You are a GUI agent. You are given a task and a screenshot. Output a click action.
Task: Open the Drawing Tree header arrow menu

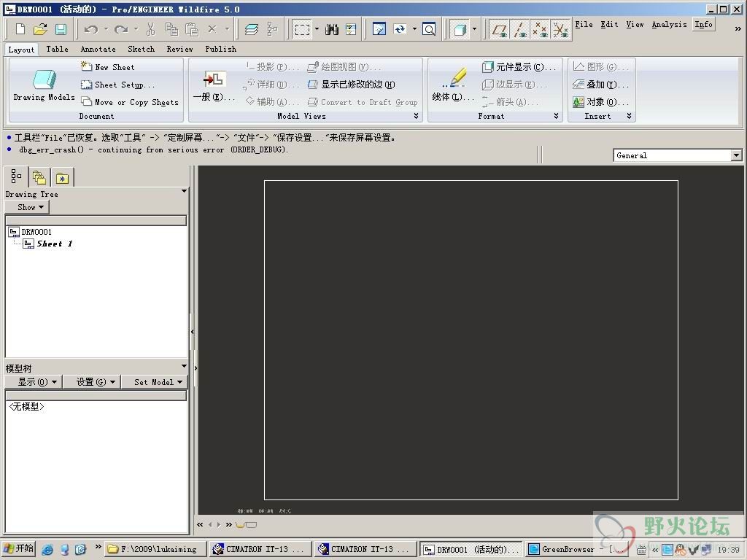tap(184, 191)
